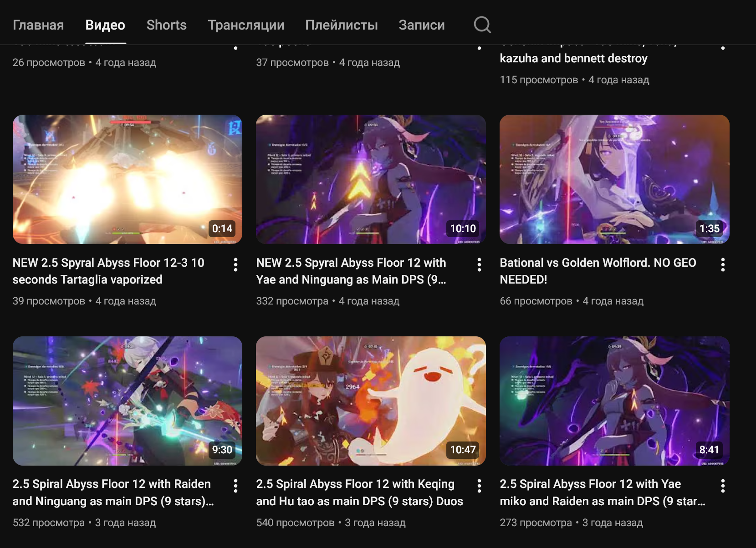Open the Трансляции tab
The width and height of the screenshot is (756, 548).
tap(246, 25)
